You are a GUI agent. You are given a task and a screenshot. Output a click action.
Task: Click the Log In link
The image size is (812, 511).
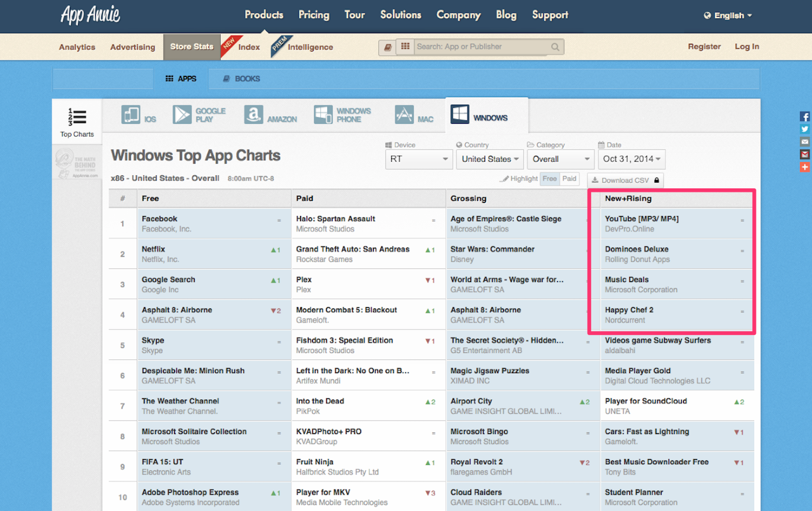pyautogui.click(x=747, y=47)
